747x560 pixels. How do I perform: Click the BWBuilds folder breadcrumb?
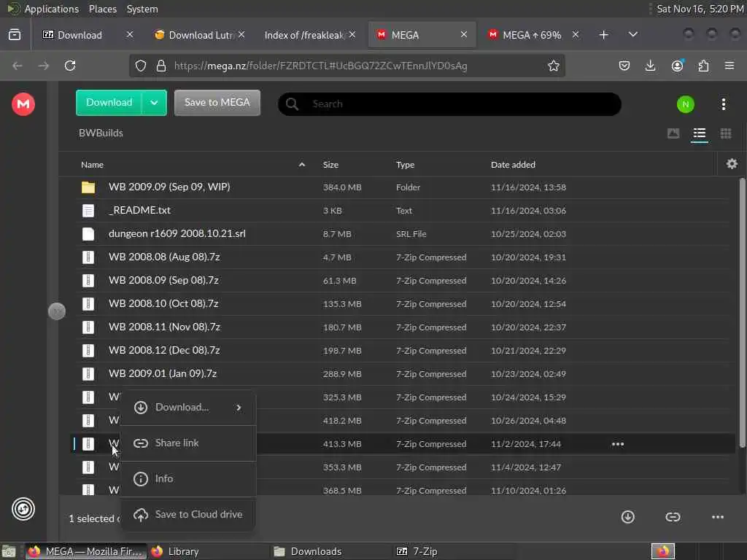tap(101, 133)
